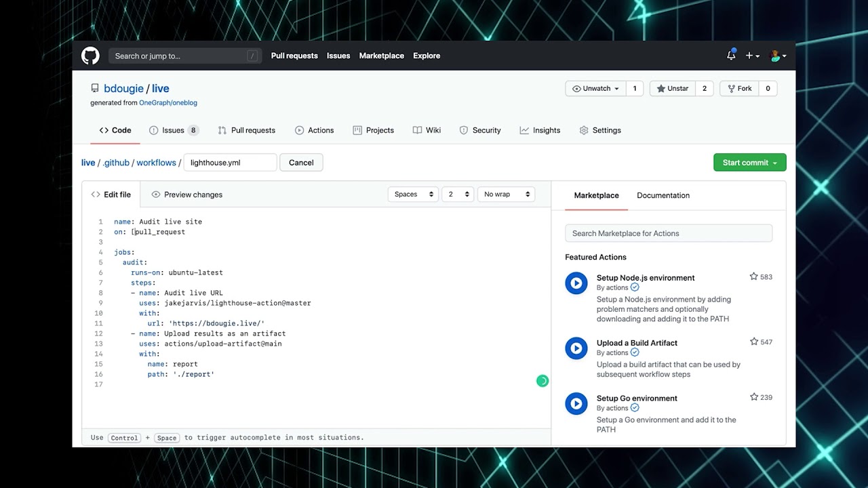The height and width of the screenshot is (488, 868).
Task: Click the 'uses: jakejarvis/lighthouse-action@master' line
Action: tap(225, 303)
